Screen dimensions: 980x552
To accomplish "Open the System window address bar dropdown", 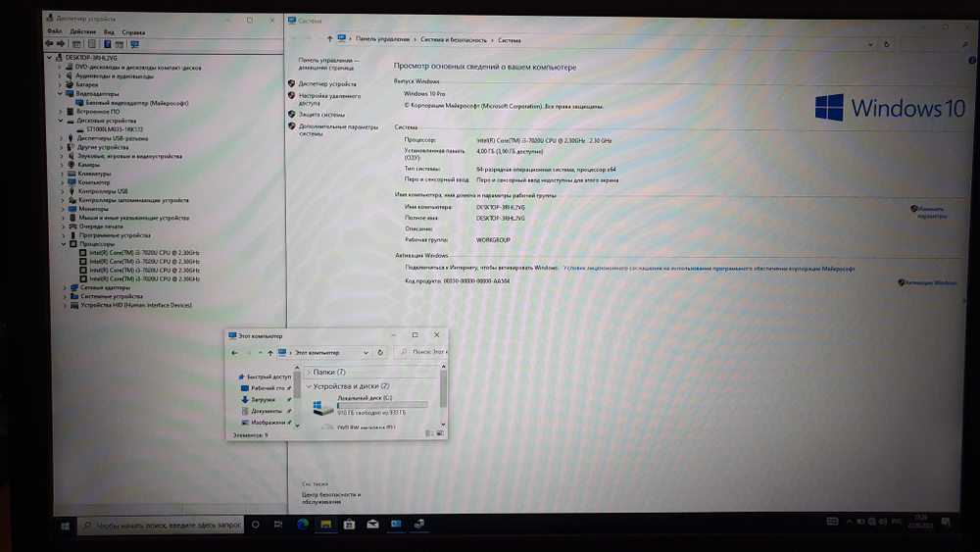I will click(x=870, y=44).
